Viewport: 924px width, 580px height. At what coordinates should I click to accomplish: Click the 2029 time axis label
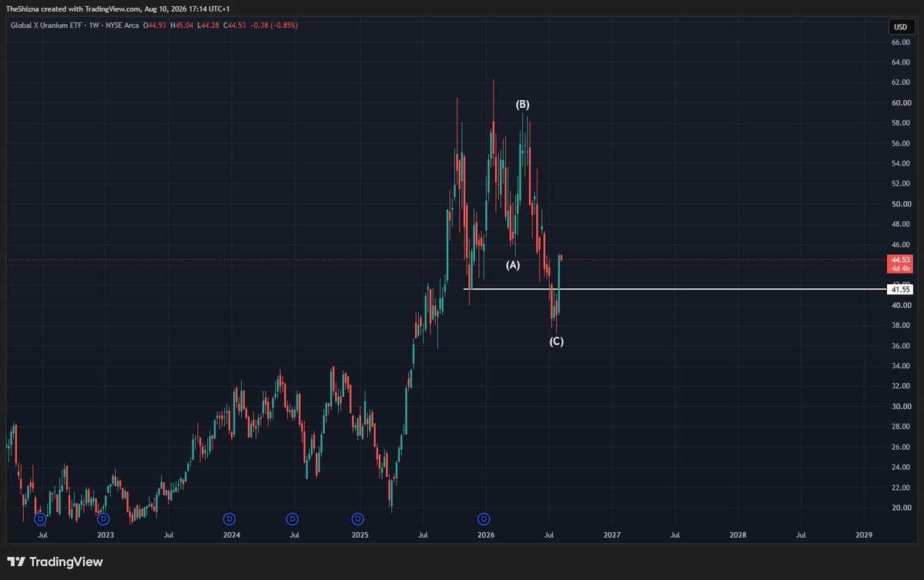tap(864, 534)
